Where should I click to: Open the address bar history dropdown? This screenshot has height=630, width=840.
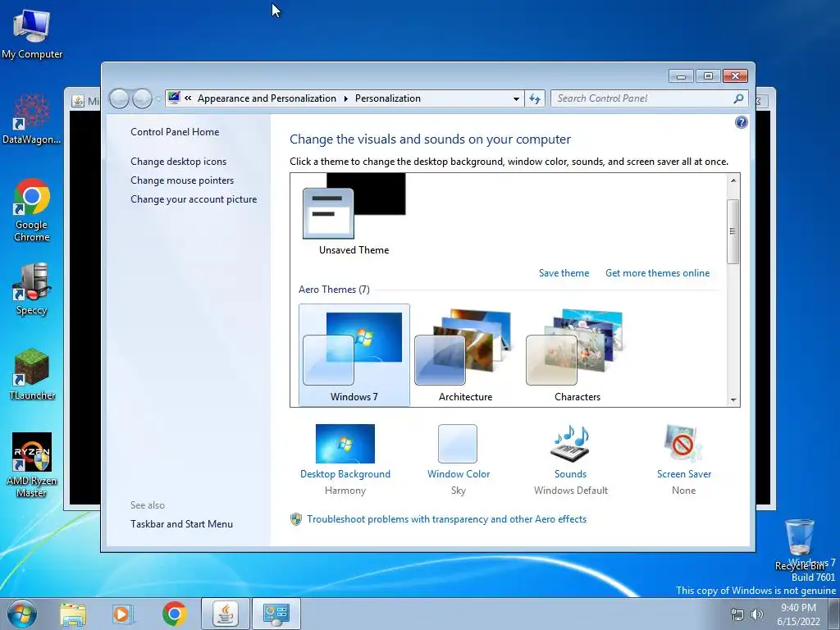pos(516,99)
